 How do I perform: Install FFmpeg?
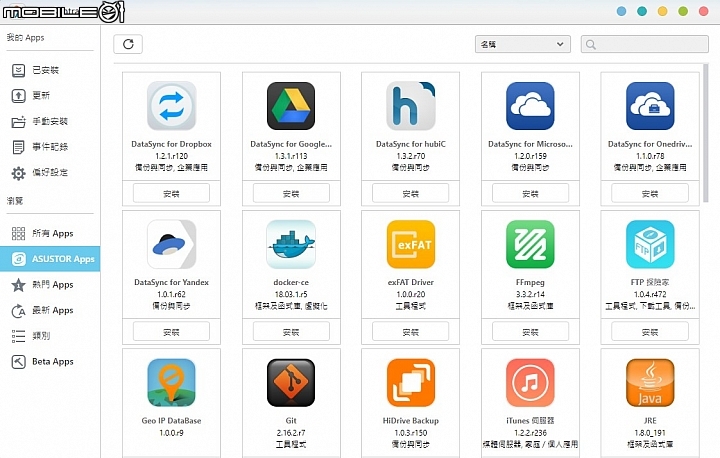coord(530,332)
